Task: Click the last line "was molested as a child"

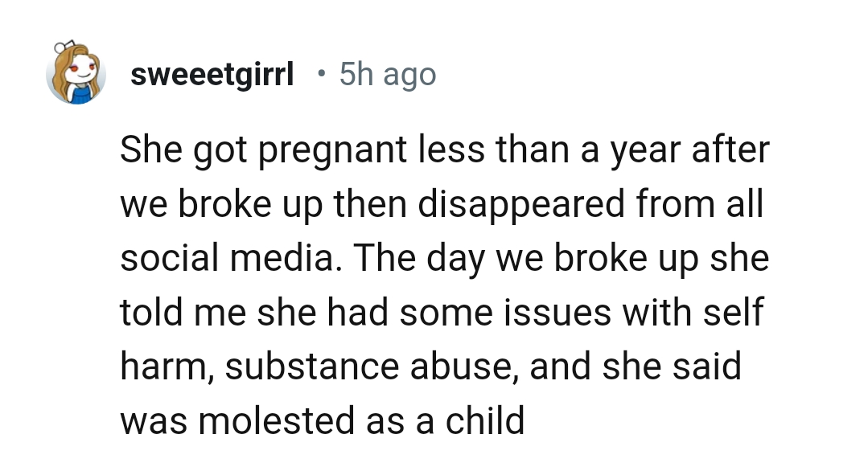Action: (322, 420)
